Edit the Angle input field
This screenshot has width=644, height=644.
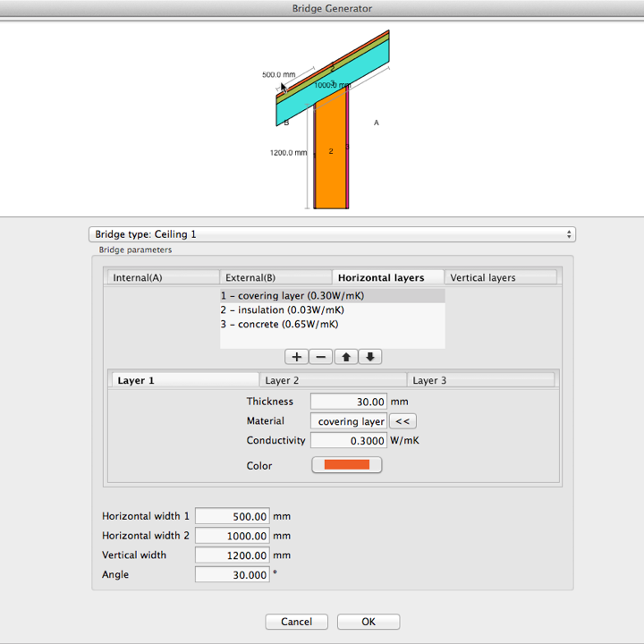point(233,575)
